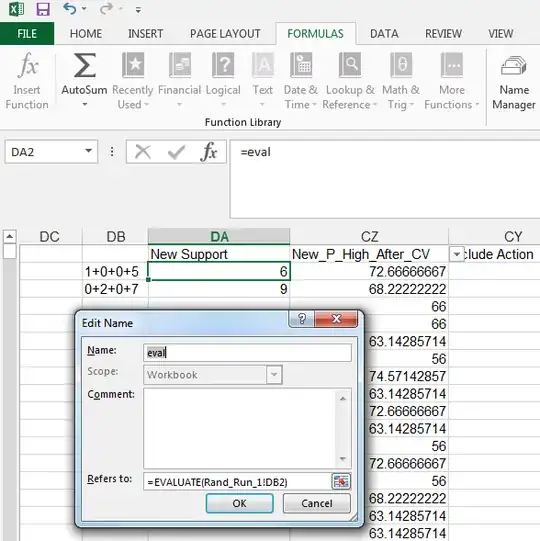Select the cell containing 1+0+0+5
The image size is (540, 541).
116,272
